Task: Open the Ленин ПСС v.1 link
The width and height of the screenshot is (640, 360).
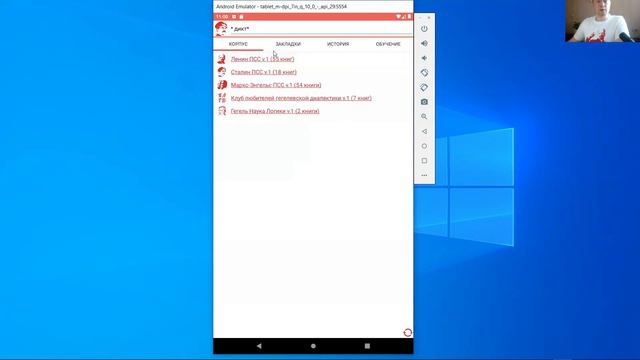Action: click(262, 59)
